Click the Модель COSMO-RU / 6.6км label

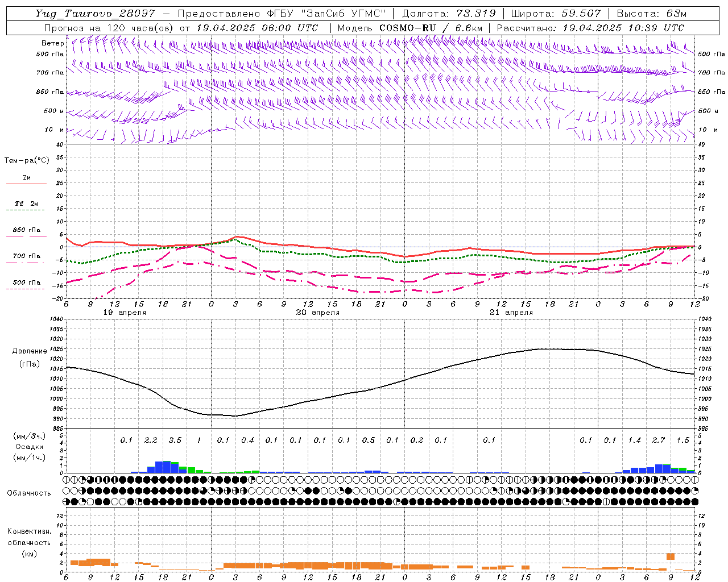point(409,28)
